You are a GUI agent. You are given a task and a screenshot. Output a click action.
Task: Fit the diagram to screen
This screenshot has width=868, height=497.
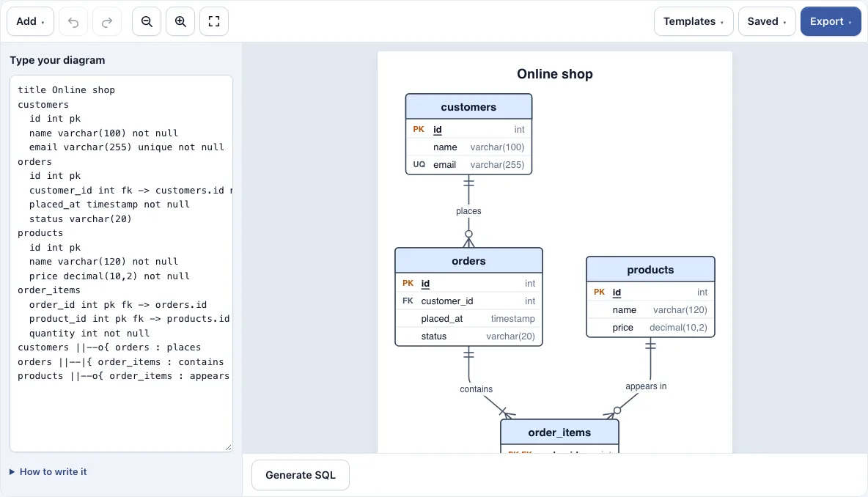coord(214,21)
